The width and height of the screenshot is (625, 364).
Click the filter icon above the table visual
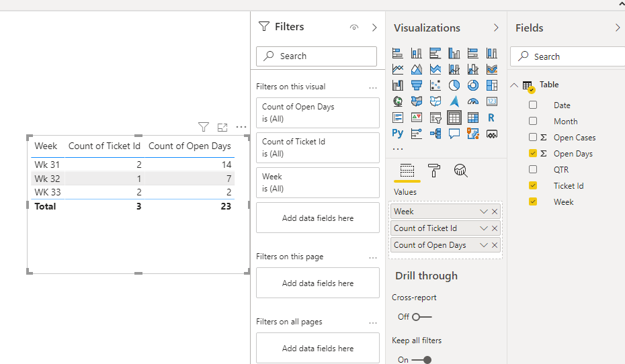[203, 127]
